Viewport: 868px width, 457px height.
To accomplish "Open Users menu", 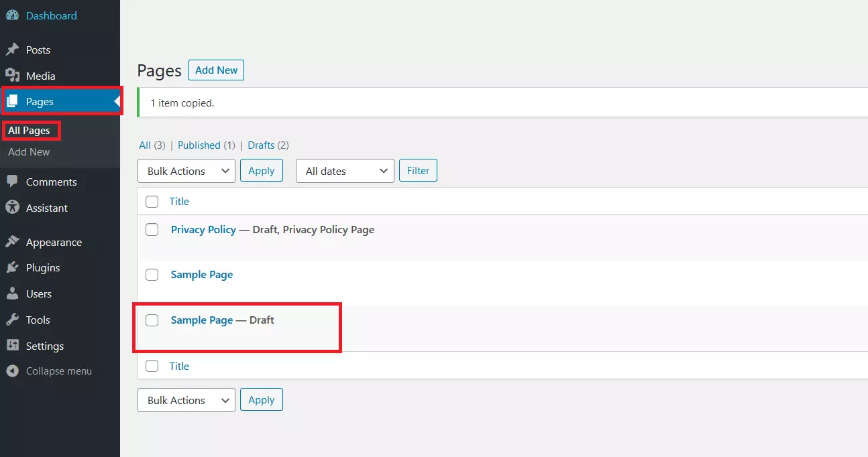I will click(x=39, y=293).
